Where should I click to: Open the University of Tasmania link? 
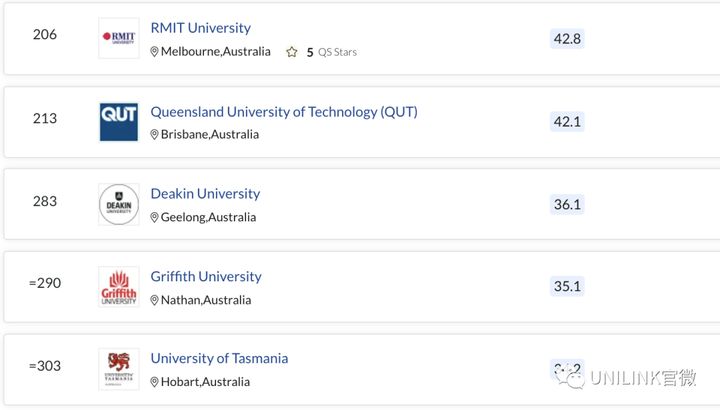click(219, 358)
